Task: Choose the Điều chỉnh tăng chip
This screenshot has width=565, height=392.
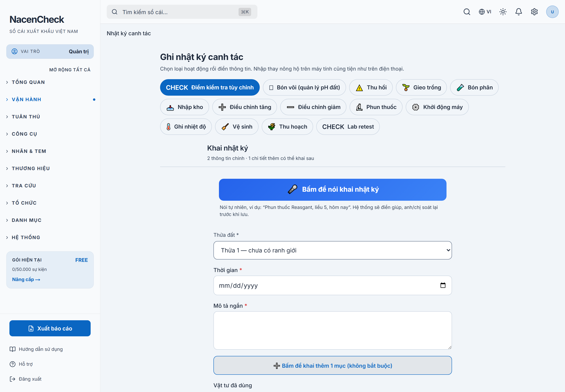Action: point(245,107)
